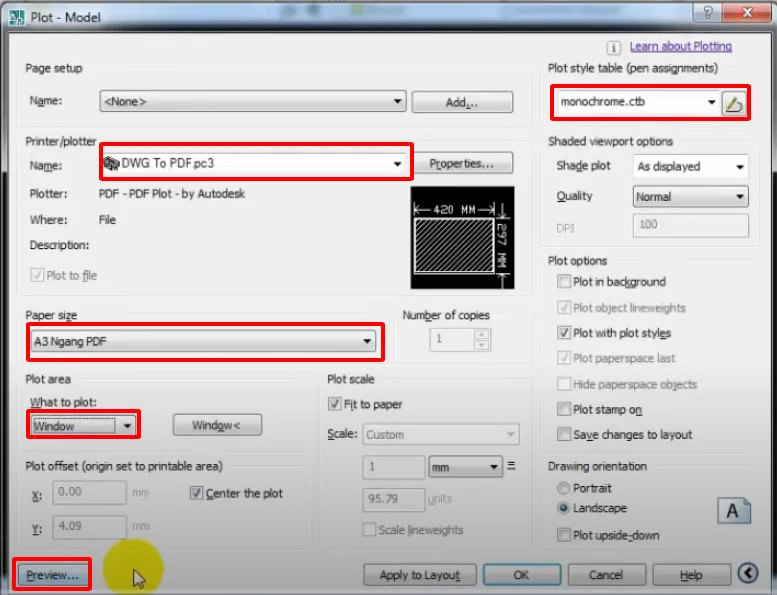The image size is (777, 595).
Task: Click the info icon beside Learn about Plotting
Action: click(613, 48)
